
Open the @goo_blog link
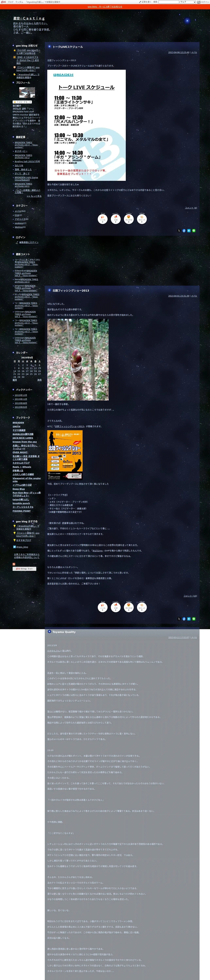[22, 547]
